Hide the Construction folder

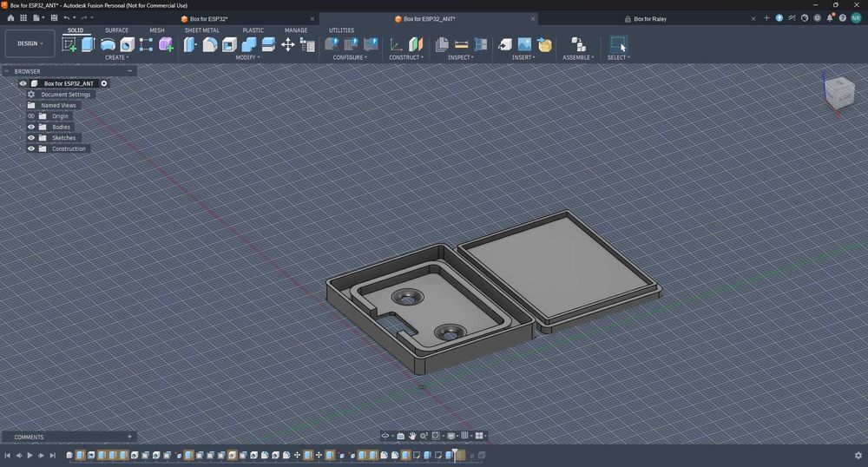coord(31,148)
